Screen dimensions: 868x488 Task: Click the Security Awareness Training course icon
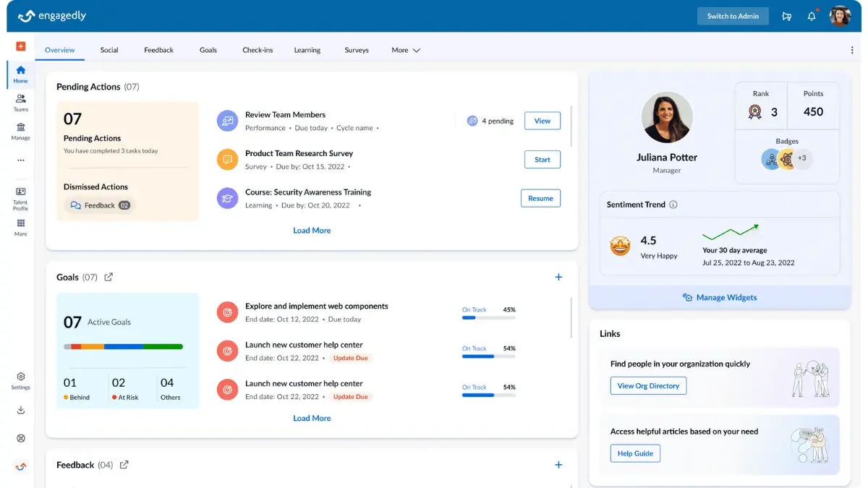point(227,198)
